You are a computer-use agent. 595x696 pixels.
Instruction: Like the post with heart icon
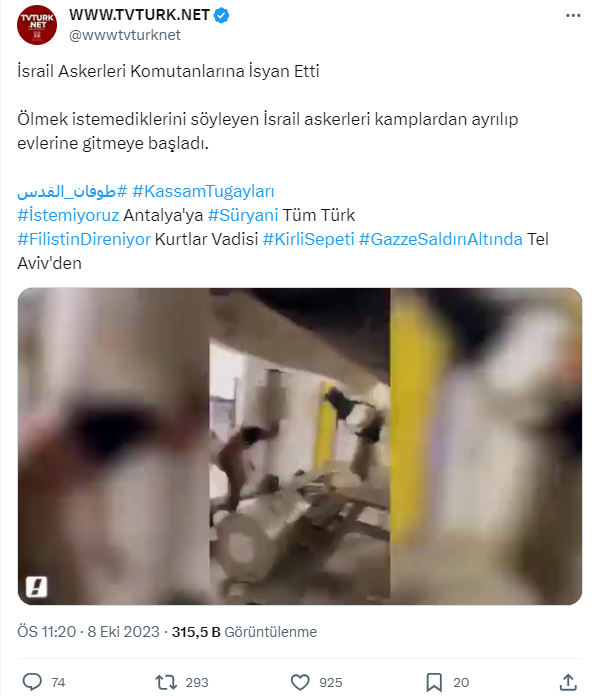(300, 682)
